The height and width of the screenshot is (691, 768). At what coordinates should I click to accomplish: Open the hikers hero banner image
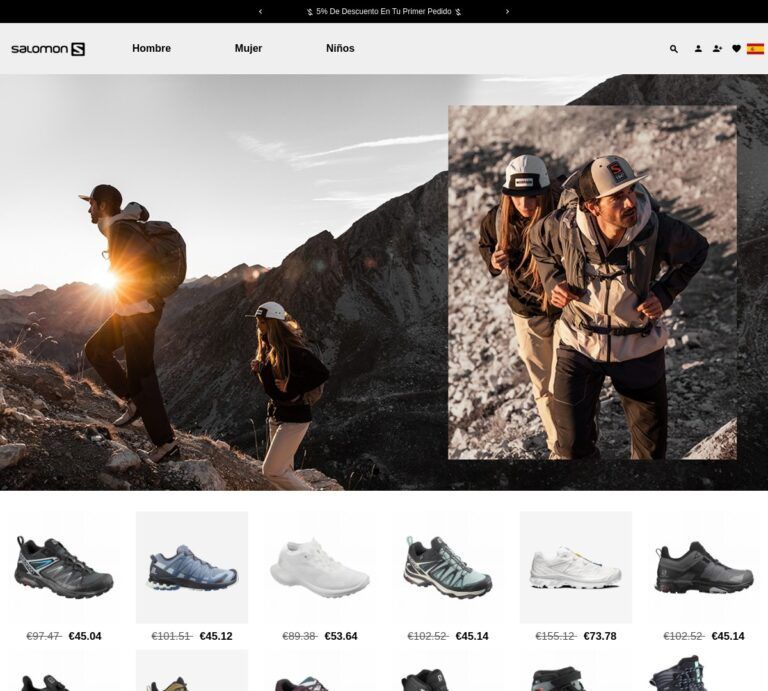pyautogui.click(x=384, y=282)
